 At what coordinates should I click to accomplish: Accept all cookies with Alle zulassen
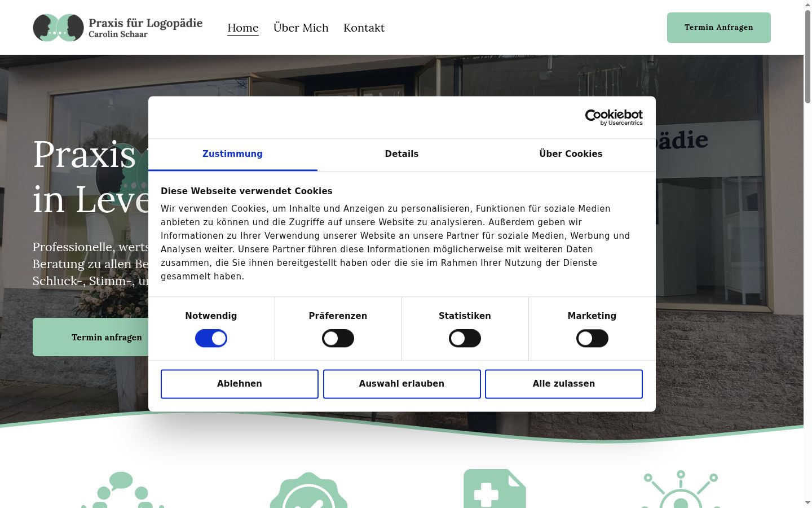[x=564, y=384]
